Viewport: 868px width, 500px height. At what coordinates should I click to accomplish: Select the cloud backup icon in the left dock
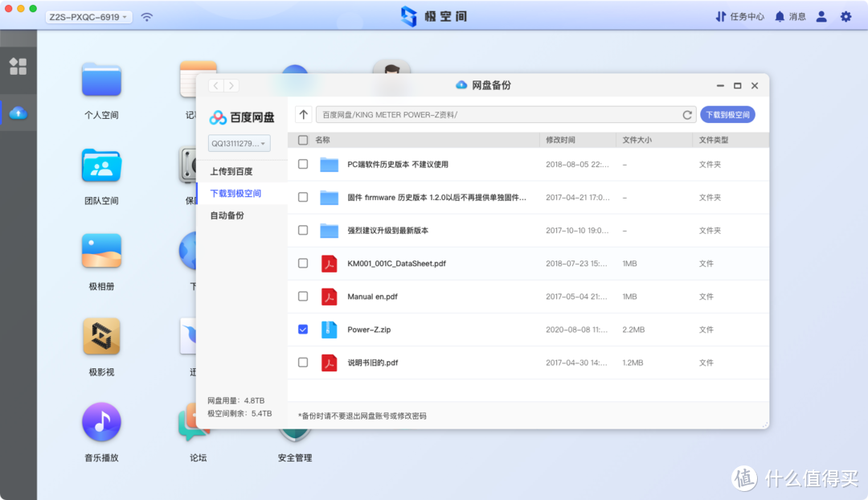pos(18,113)
